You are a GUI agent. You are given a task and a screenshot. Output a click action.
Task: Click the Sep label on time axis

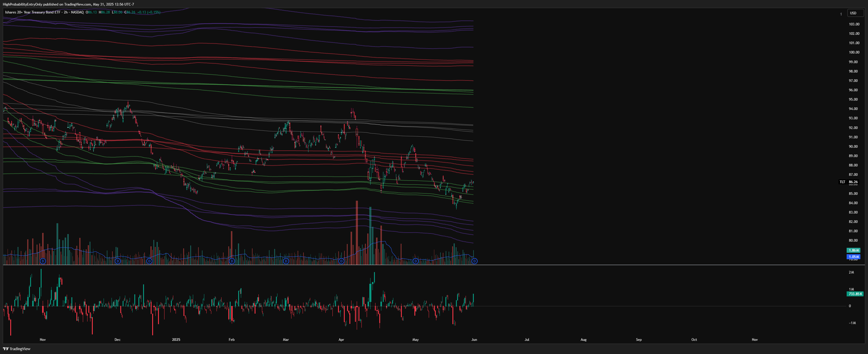[639, 339]
